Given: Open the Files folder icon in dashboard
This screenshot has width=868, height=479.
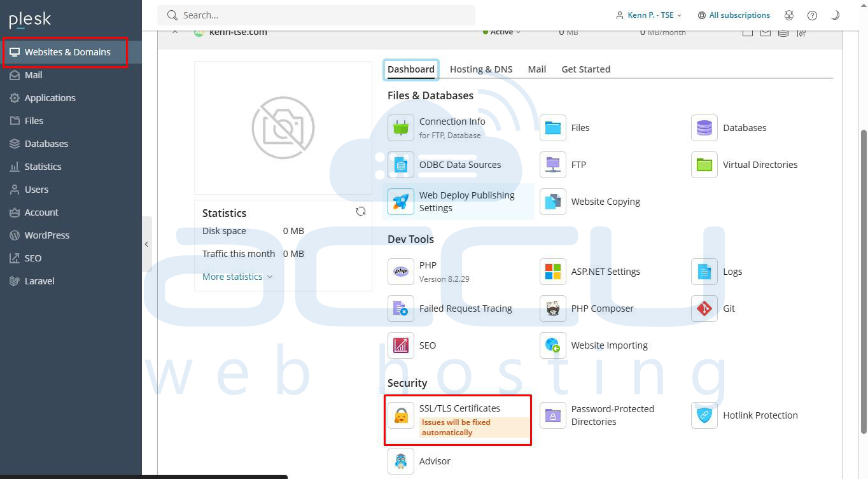Looking at the screenshot, I should [x=553, y=128].
